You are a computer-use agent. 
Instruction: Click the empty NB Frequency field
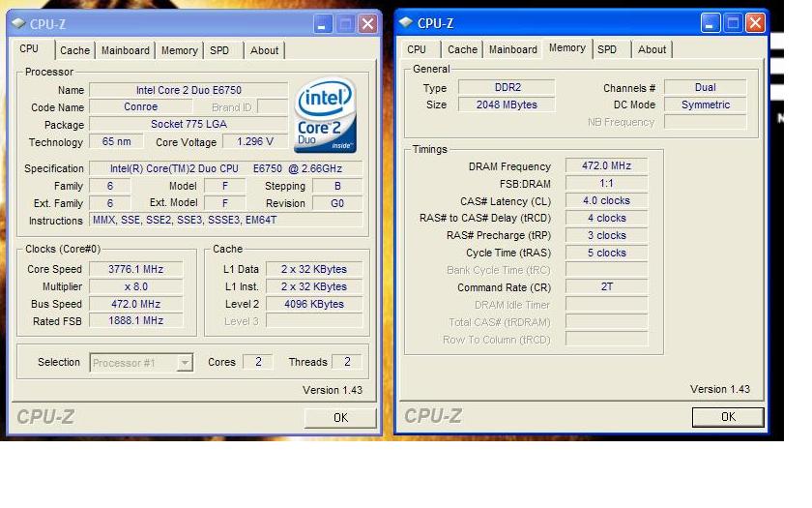coord(706,122)
